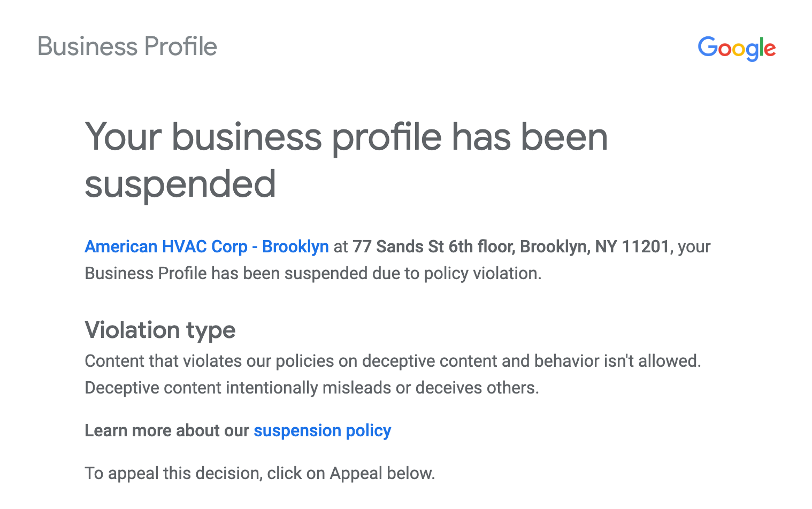Click the word "Appeal" in the last sentence
Viewport: 812px width, 509px height.
click(x=356, y=473)
